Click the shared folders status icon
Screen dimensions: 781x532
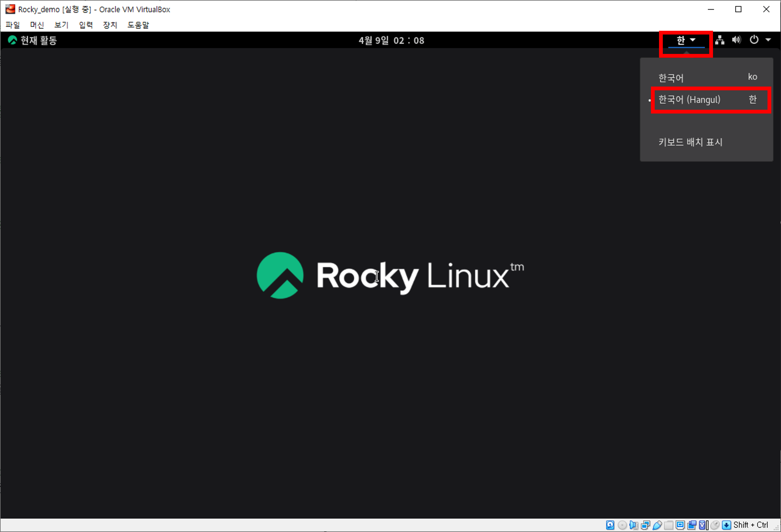tap(668, 525)
